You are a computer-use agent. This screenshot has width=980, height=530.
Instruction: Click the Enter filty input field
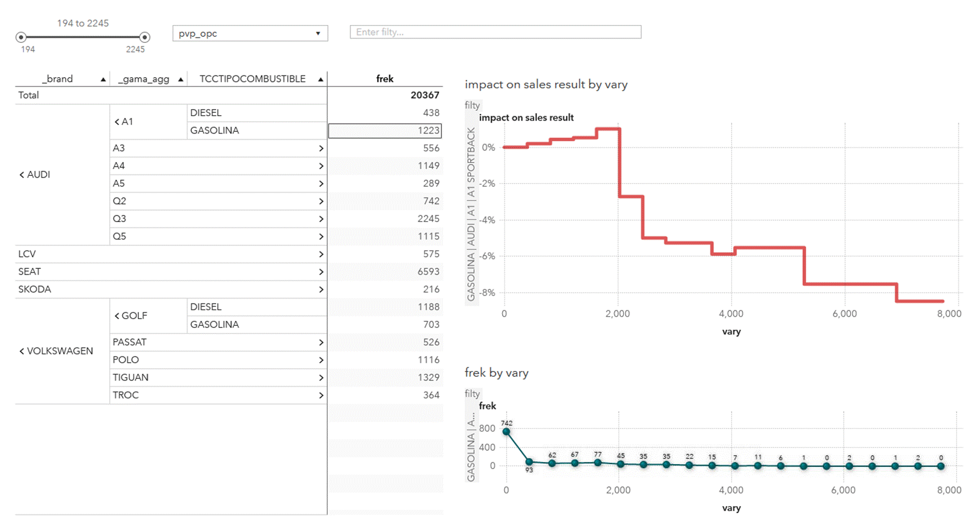pyautogui.click(x=495, y=32)
